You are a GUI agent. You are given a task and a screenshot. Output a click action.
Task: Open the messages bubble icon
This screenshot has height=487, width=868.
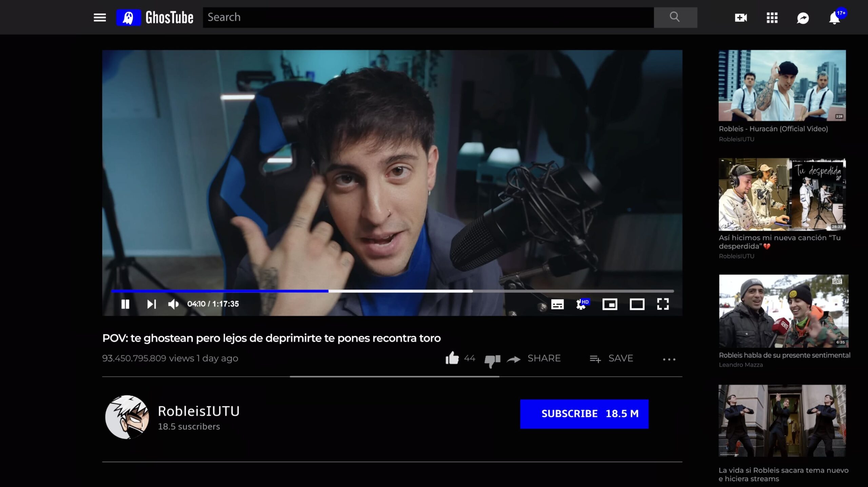(803, 18)
